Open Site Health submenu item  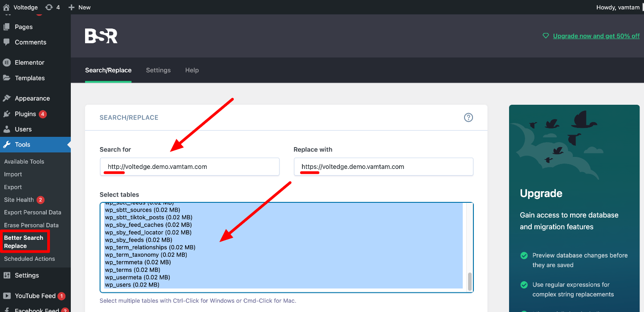click(19, 200)
